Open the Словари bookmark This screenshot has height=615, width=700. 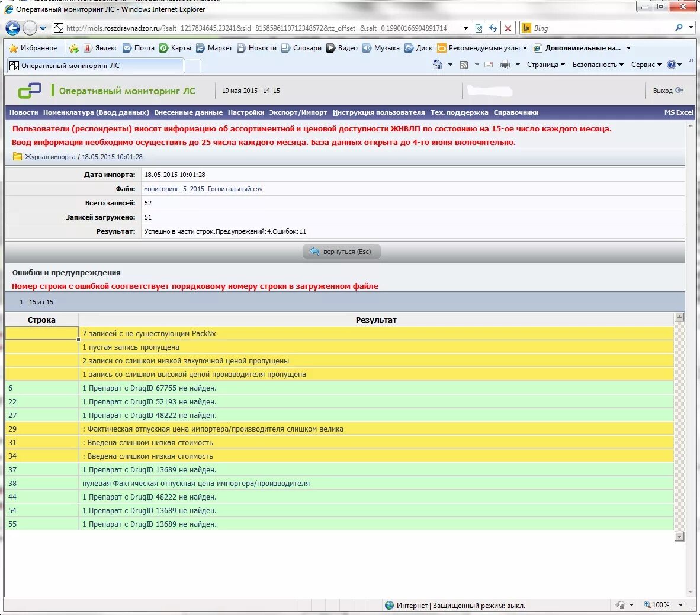[x=301, y=48]
